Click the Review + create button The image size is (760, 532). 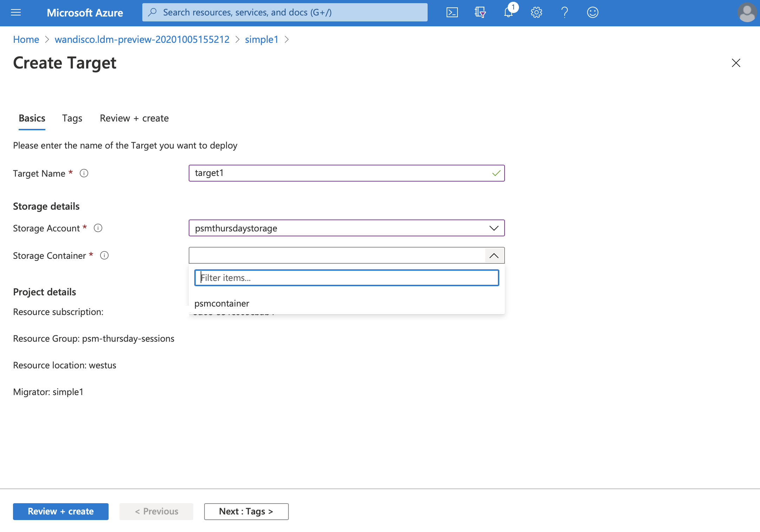[60, 511]
